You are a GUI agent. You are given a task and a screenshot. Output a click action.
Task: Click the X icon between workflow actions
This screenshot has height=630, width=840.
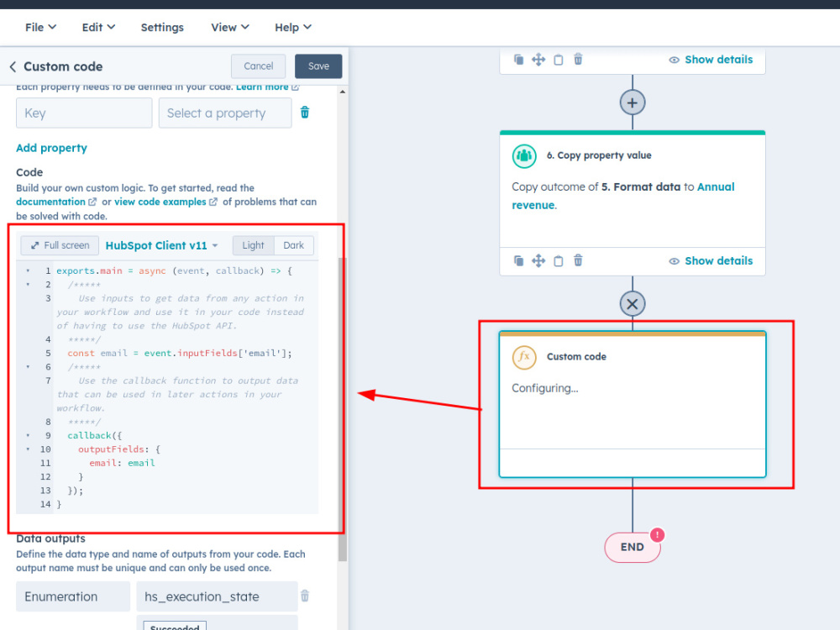[632, 303]
